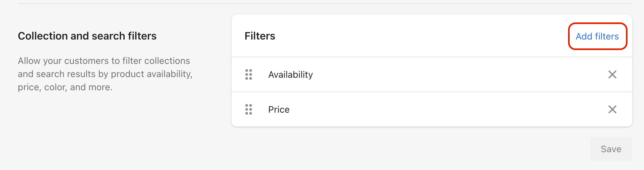Grab the Availability drag handle icon

point(249,74)
